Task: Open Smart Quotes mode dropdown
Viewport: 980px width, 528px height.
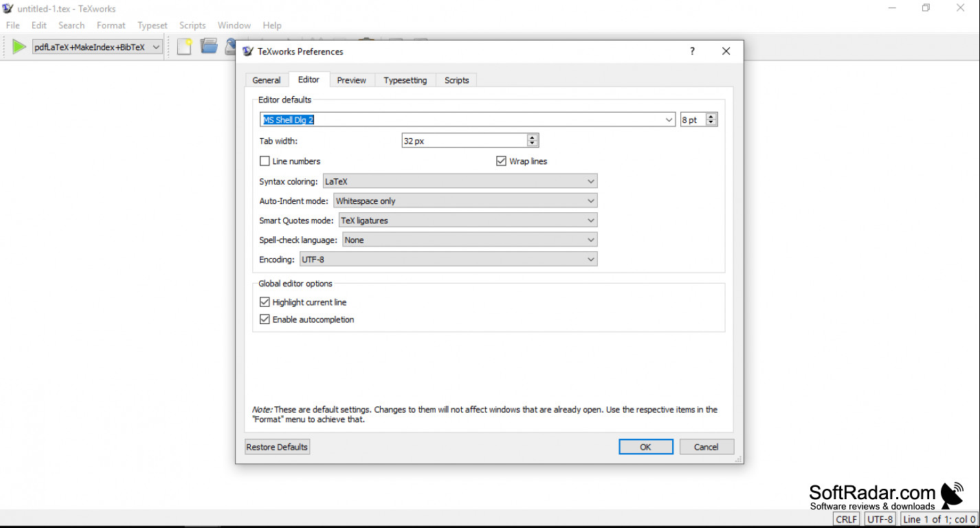Action: [x=468, y=220]
